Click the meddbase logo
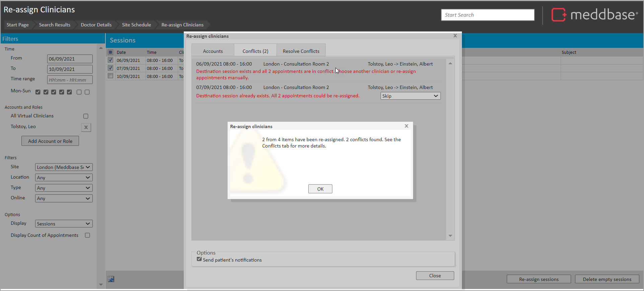The width and height of the screenshot is (644, 291). pyautogui.click(x=594, y=15)
